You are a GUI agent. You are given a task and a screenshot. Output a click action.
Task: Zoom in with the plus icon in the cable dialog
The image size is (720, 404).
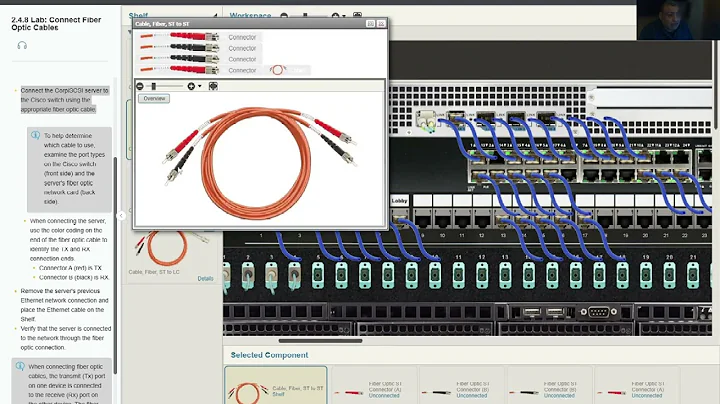[x=191, y=86]
